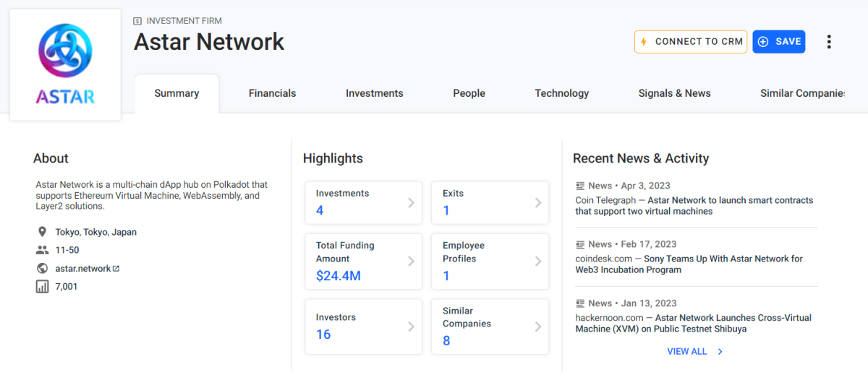The height and width of the screenshot is (380, 868).
Task: Click the bar chart rank icon by 7,001
Action: [42, 287]
